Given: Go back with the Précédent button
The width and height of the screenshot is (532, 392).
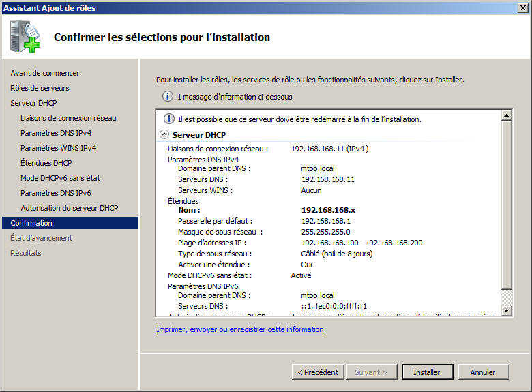Looking at the screenshot, I should click(x=318, y=372).
